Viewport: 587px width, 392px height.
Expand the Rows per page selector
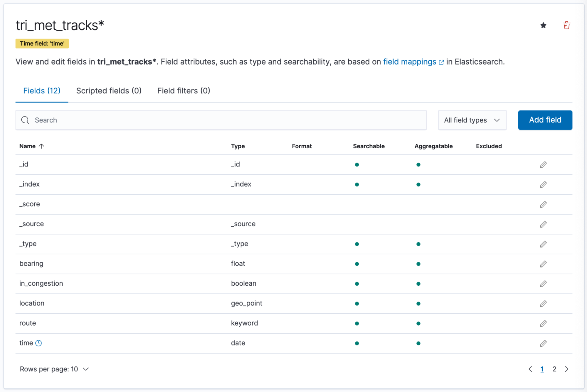point(54,369)
